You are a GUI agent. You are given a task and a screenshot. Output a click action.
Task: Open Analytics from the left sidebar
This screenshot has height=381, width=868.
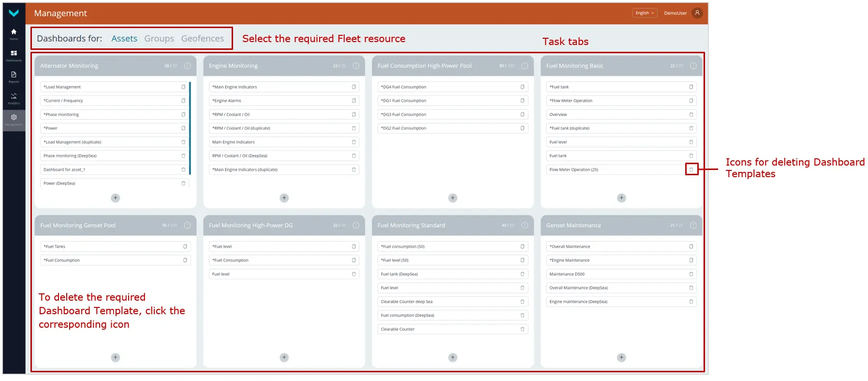[14, 98]
